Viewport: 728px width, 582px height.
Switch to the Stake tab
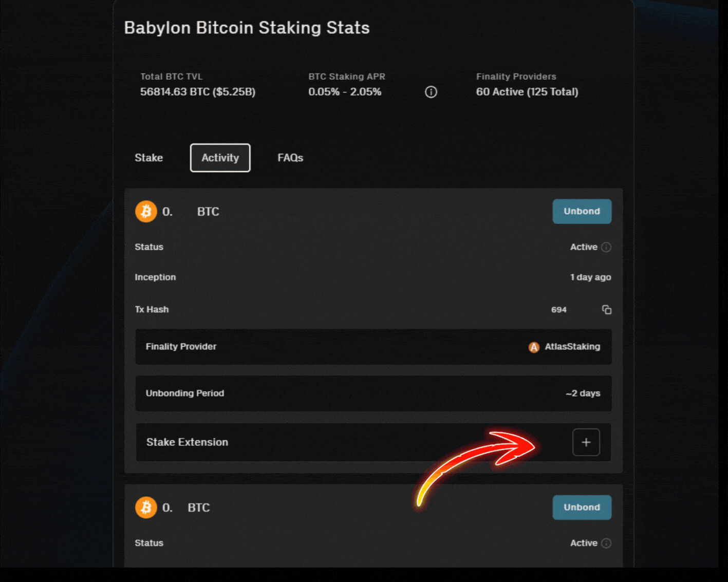(x=148, y=158)
